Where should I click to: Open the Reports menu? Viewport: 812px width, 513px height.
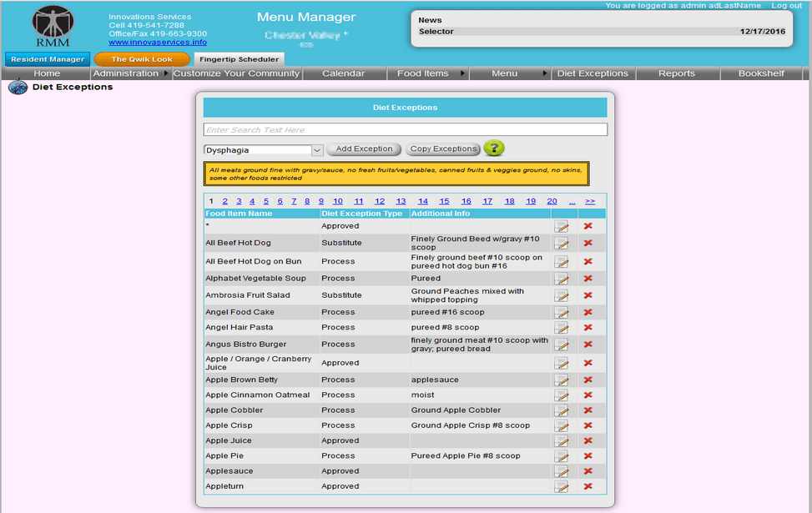click(676, 73)
